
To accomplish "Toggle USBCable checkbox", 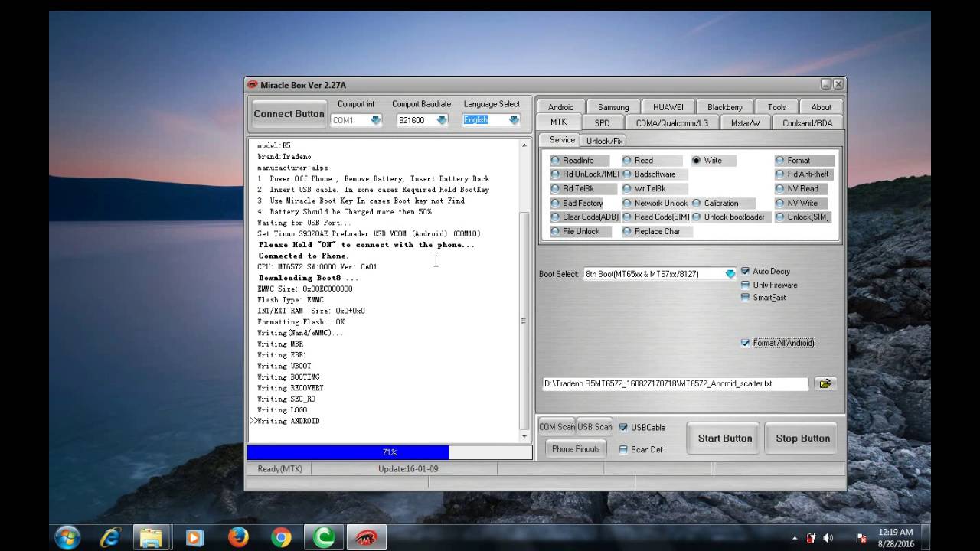I will pyautogui.click(x=623, y=428).
